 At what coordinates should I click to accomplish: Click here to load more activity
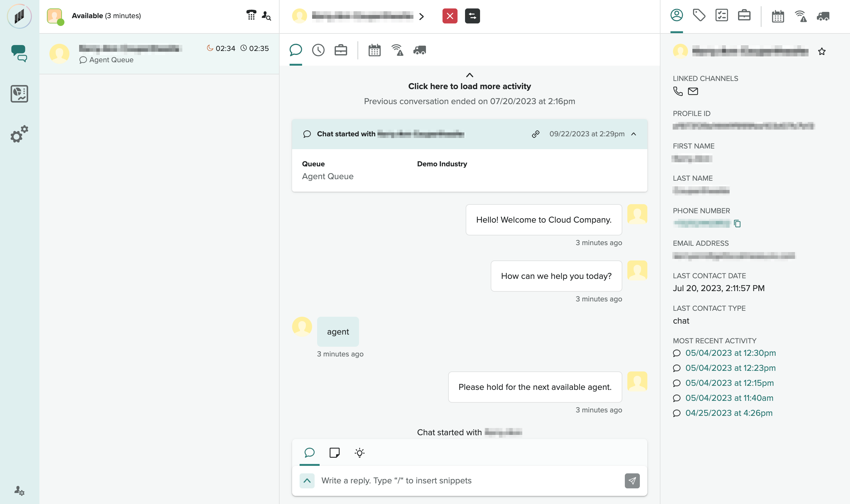tap(469, 86)
